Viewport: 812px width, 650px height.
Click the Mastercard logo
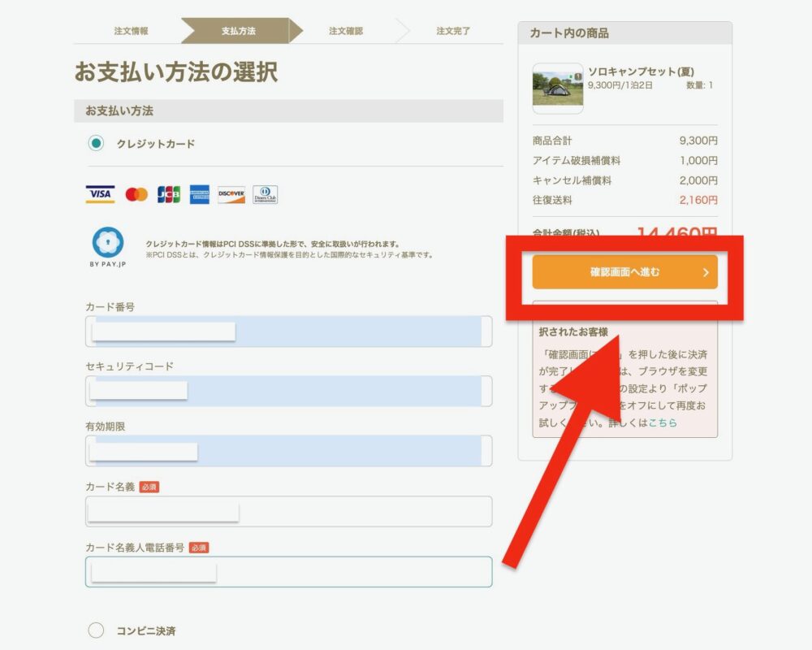136,194
